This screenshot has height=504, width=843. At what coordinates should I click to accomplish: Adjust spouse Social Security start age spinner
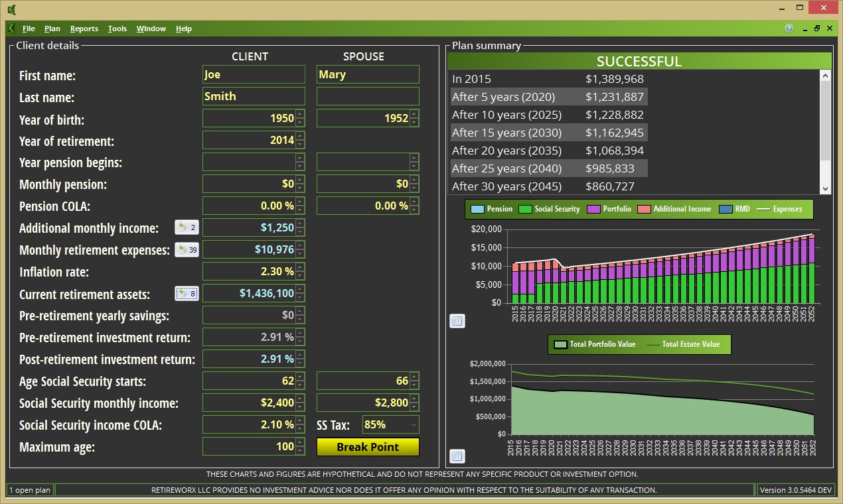click(x=414, y=381)
